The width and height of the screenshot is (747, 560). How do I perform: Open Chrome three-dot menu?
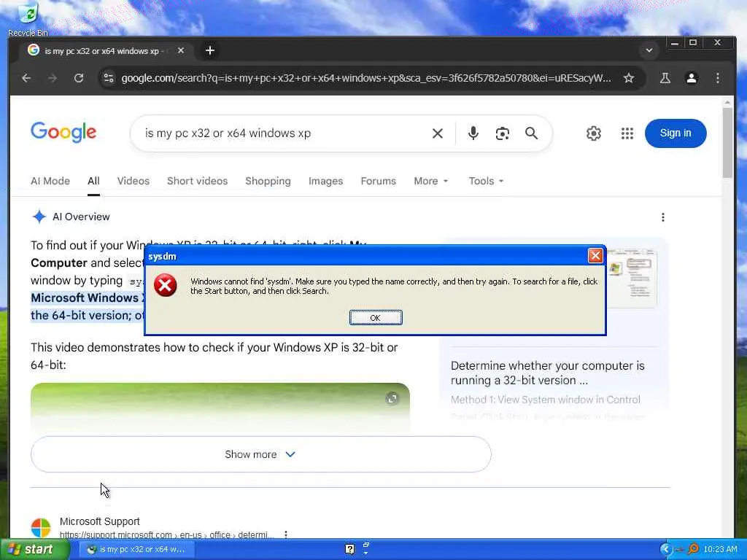click(718, 78)
